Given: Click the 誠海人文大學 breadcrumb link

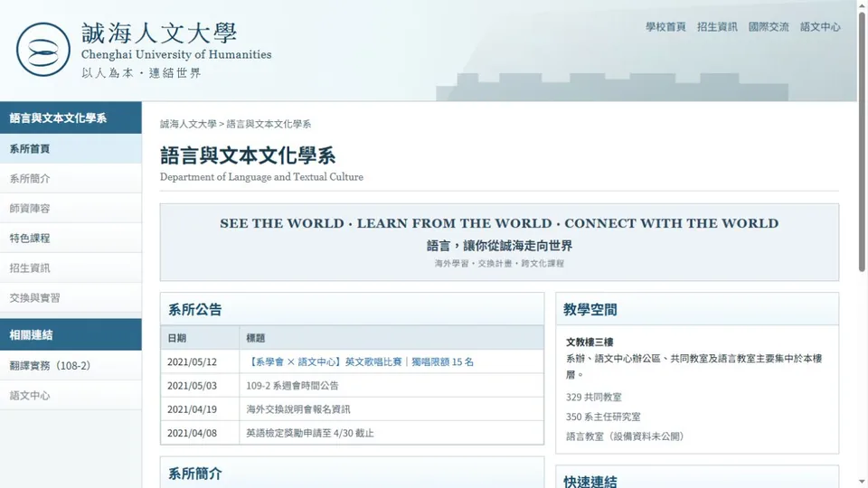Looking at the screenshot, I should [x=188, y=124].
